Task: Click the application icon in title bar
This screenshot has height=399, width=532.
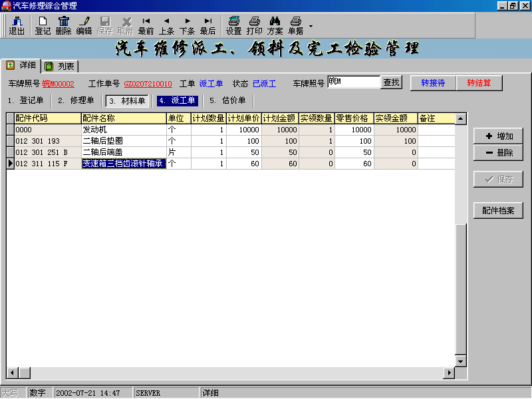Action: [x=6, y=6]
